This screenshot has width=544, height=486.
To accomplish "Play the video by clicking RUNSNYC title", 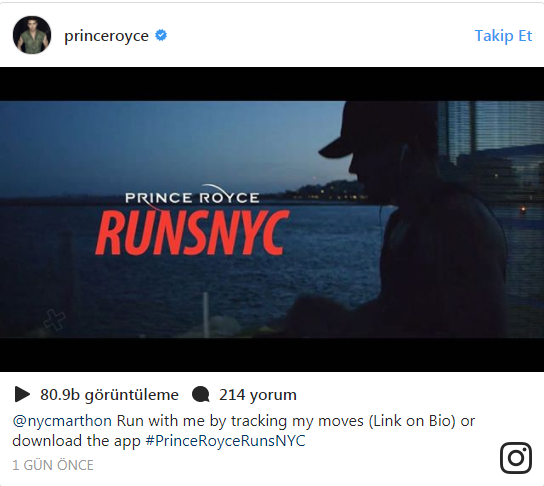I will pyautogui.click(x=193, y=233).
